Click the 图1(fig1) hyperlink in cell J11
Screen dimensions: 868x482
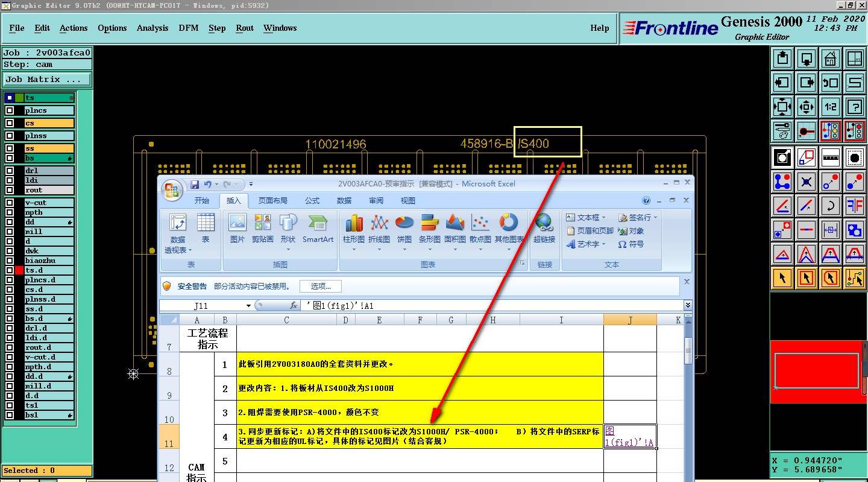pyautogui.click(x=629, y=437)
